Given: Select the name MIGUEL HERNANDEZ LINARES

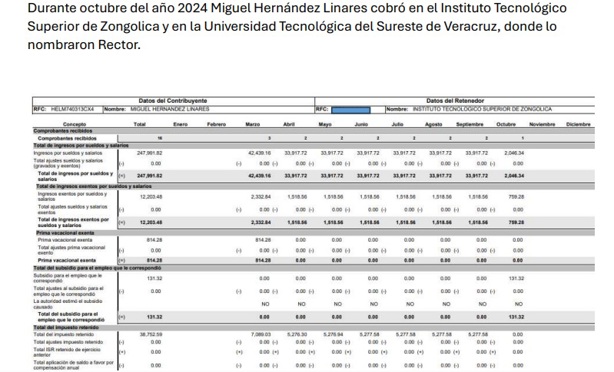Looking at the screenshot, I should tap(170, 109).
